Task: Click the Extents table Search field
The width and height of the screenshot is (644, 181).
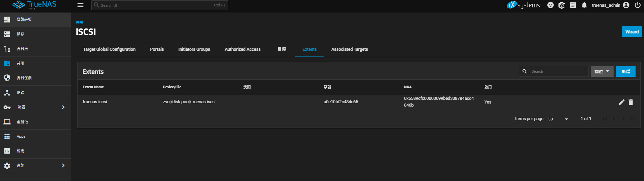Action: point(558,71)
